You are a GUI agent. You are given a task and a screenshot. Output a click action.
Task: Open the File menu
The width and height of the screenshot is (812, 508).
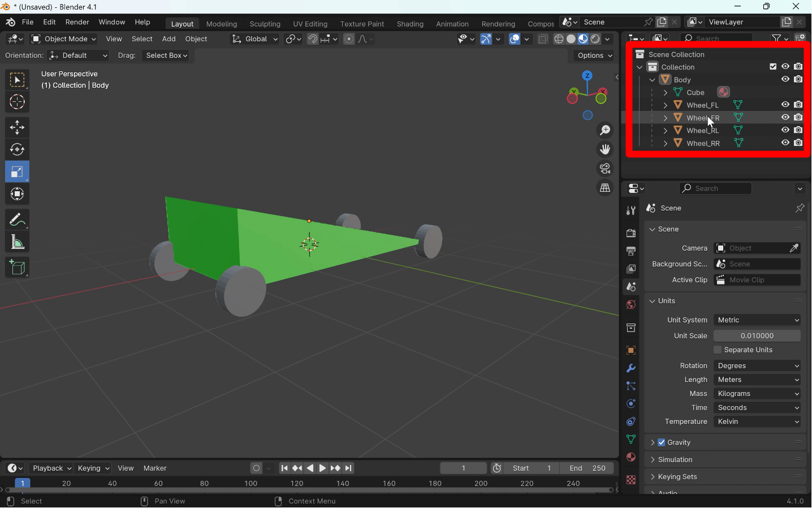28,22
